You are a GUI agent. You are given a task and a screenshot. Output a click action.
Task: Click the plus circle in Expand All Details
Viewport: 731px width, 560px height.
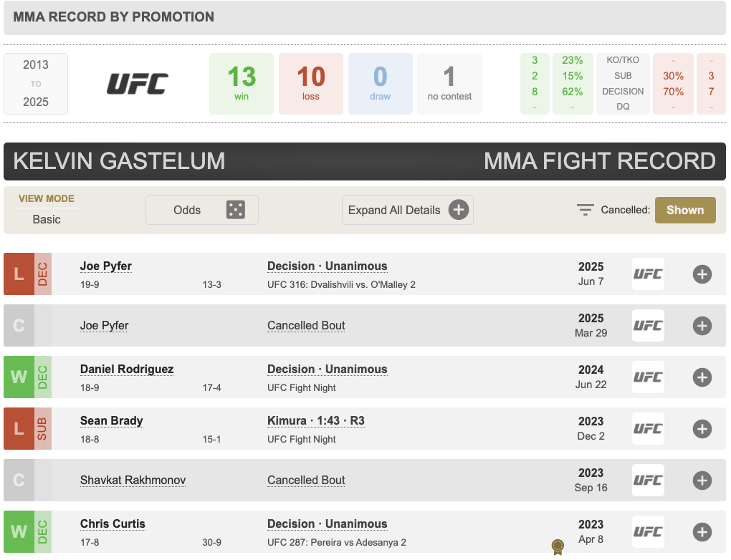tap(459, 210)
